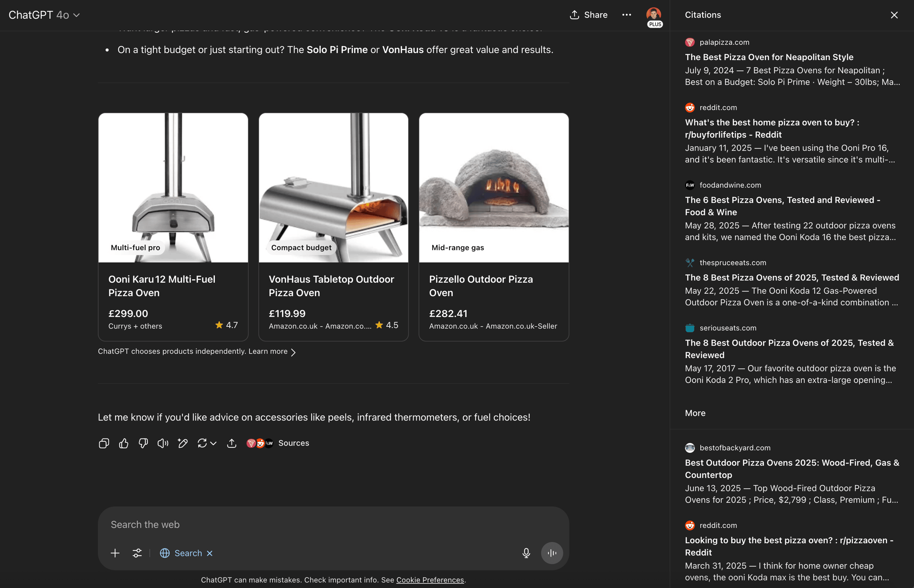The image size is (914, 588).
Task: Click the Ooni Karu 12 Multi-Fuel title
Action: [x=162, y=286]
